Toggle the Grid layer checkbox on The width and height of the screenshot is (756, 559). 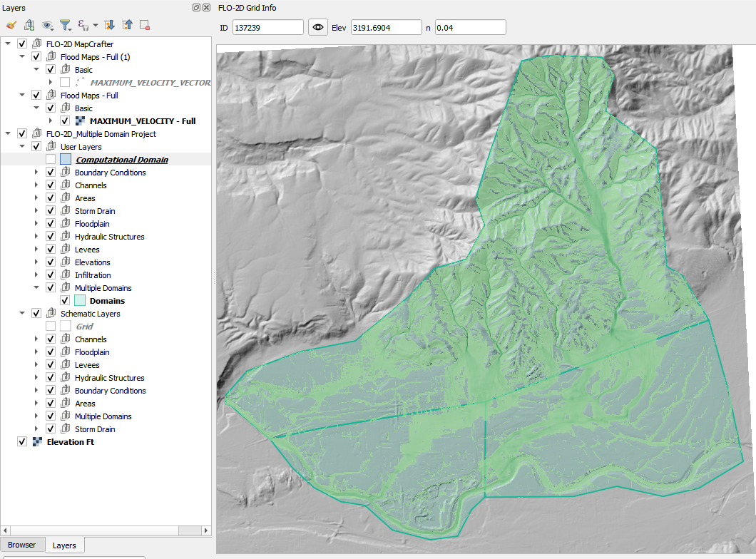(x=51, y=327)
